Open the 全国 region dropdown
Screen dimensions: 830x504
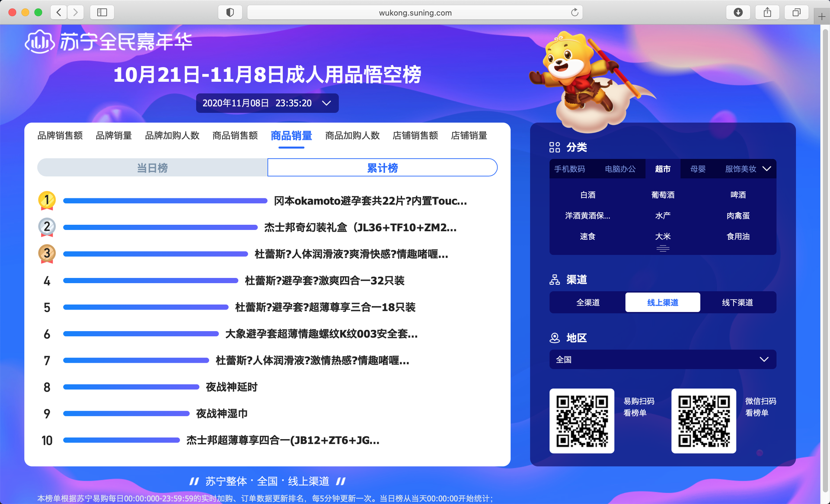pos(663,359)
